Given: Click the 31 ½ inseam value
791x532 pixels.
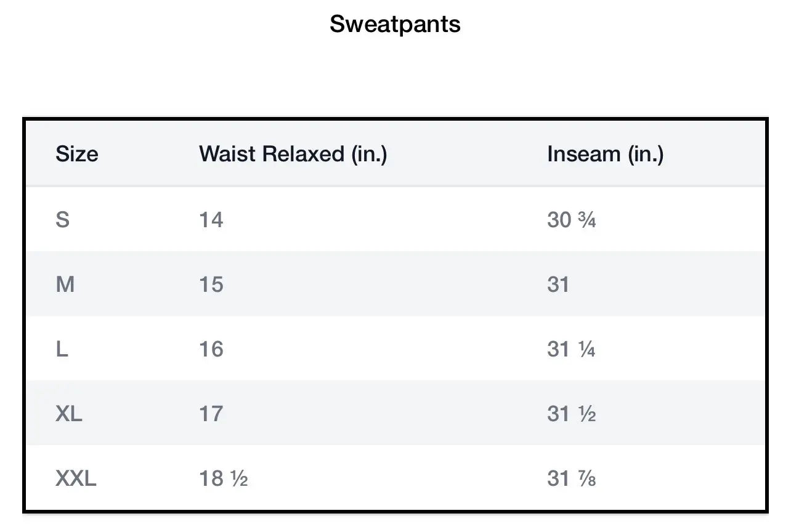Looking at the screenshot, I should tap(571, 414).
